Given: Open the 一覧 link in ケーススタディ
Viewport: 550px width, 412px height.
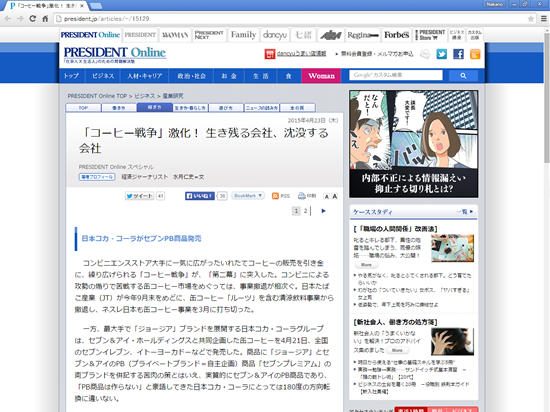Looking at the screenshot, I should (x=465, y=212).
